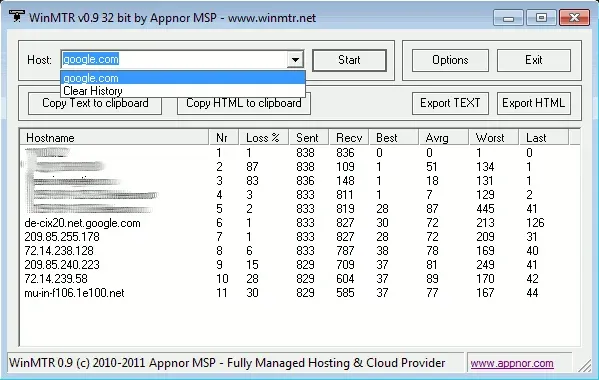599x380 pixels.
Task: Click the Worst column header
Action: click(494, 137)
